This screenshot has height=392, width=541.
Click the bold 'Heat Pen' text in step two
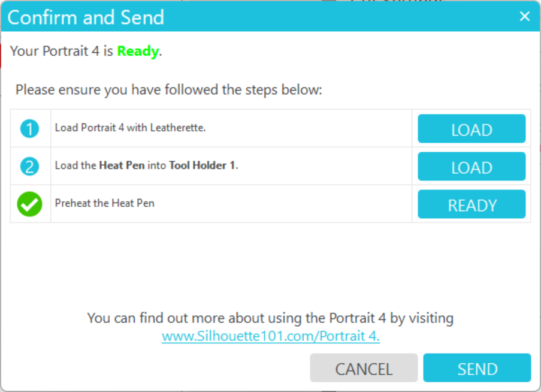tap(122, 165)
